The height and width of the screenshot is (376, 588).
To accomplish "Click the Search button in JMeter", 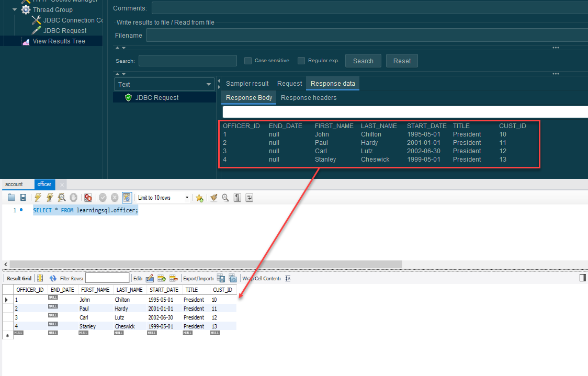I will coord(363,61).
